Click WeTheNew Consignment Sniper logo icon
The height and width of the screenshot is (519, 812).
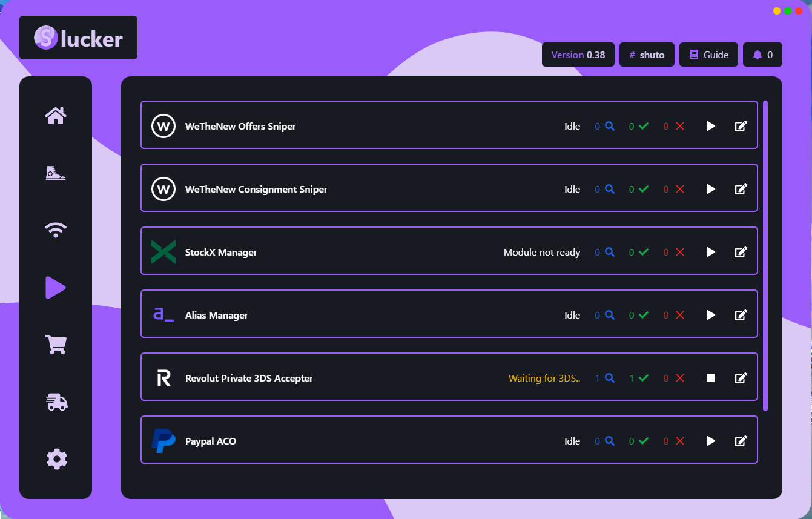tap(163, 189)
